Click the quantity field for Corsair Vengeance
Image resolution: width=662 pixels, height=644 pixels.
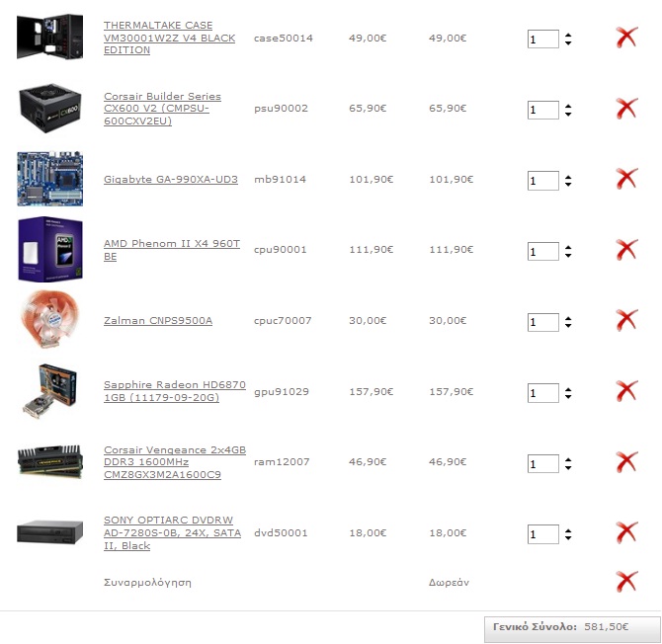click(x=543, y=464)
